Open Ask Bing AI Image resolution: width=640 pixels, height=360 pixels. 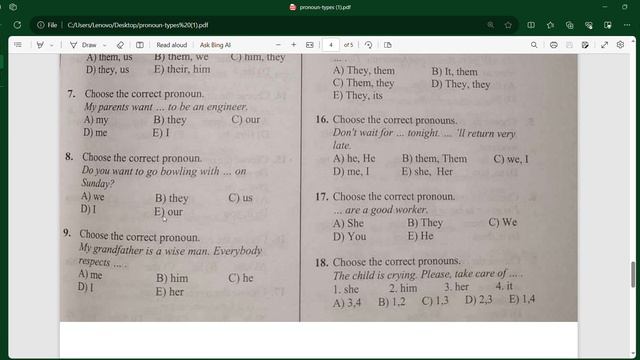tap(215, 45)
